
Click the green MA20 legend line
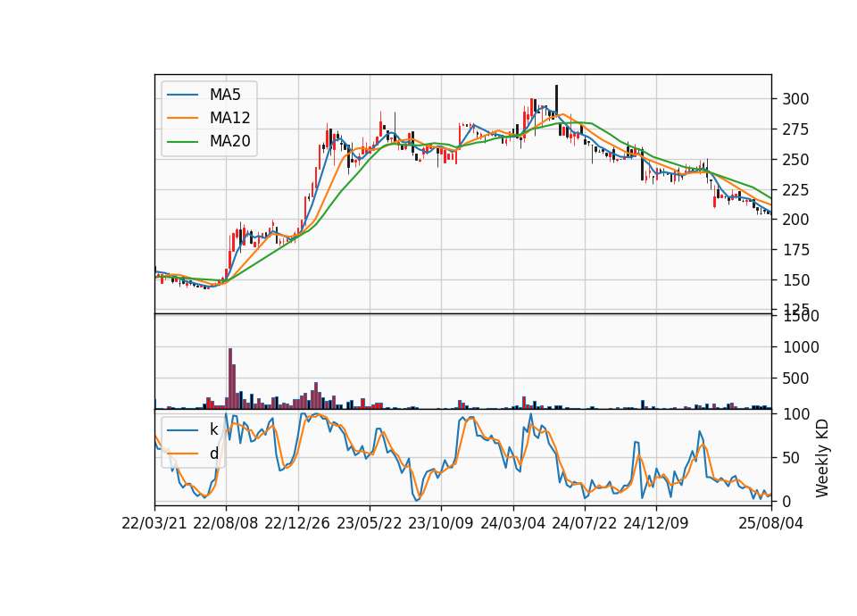coord(183,141)
